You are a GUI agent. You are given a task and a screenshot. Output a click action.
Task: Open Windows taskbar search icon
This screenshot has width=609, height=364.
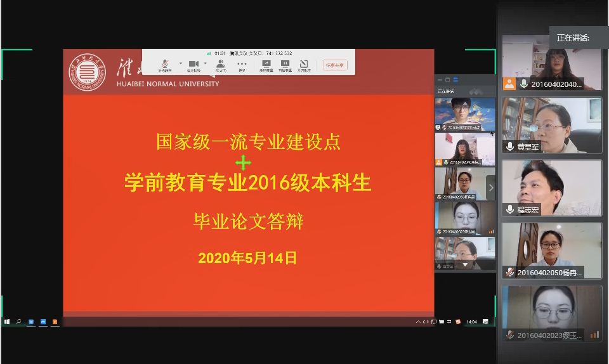[x=19, y=322]
